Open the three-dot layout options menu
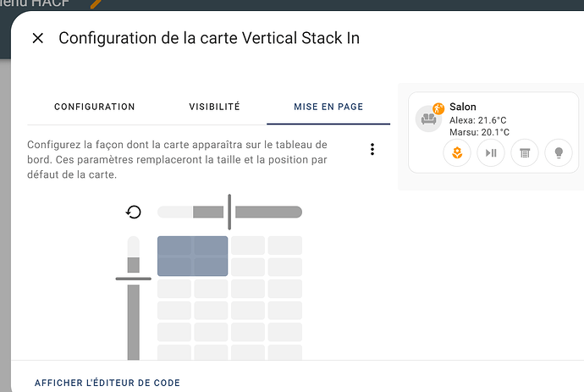Viewport: 584px width, 392px height. click(x=372, y=149)
